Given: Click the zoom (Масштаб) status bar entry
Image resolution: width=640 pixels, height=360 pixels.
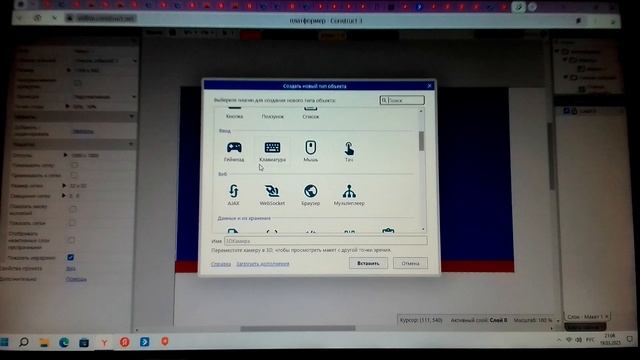Looking at the screenshot, I should 533,320.
